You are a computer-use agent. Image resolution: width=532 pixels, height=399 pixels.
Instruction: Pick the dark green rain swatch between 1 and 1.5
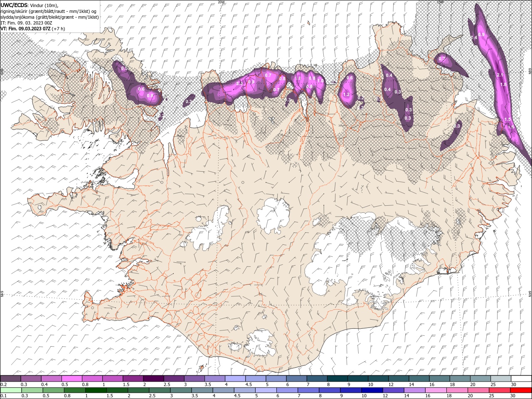[96, 390]
